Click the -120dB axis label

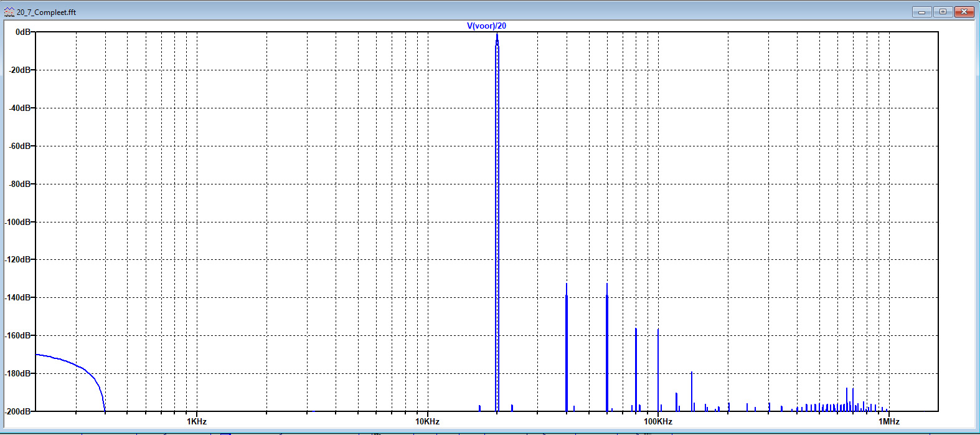[17, 259]
